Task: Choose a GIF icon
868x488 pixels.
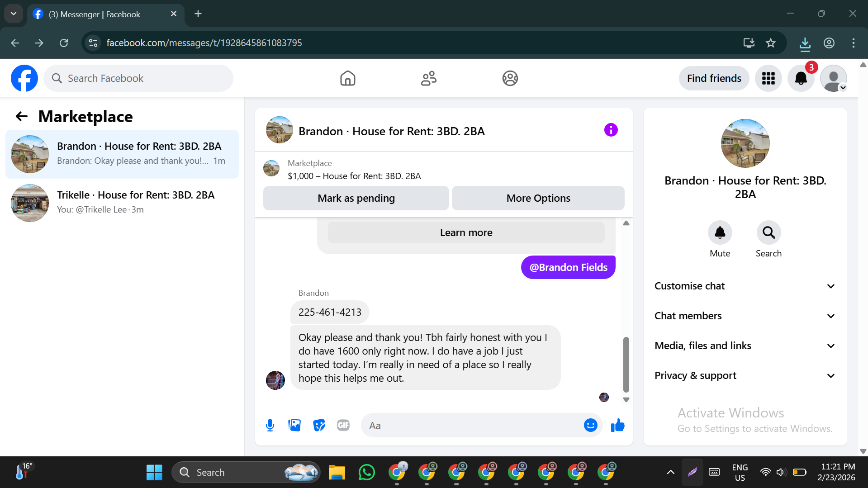Action: [x=343, y=425]
